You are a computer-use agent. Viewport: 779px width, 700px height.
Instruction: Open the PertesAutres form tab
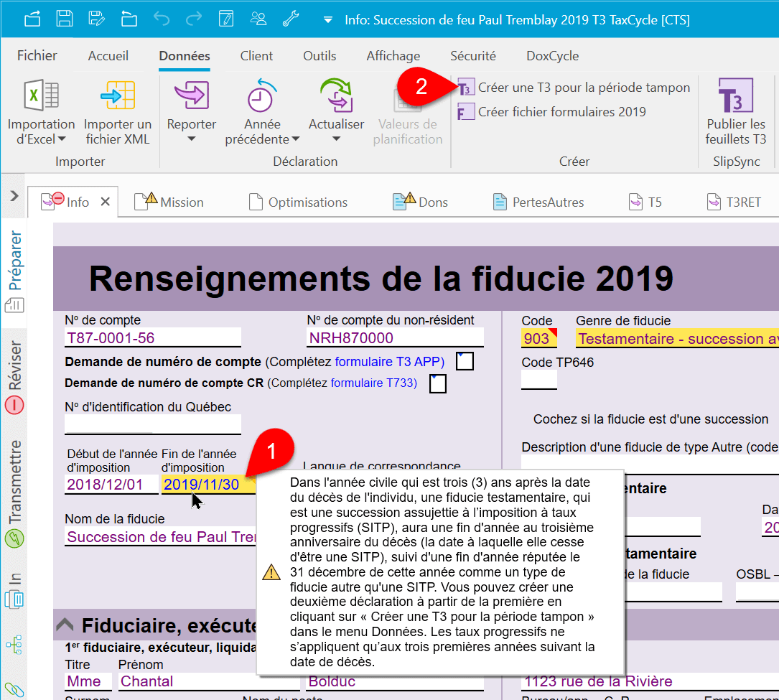point(538,202)
